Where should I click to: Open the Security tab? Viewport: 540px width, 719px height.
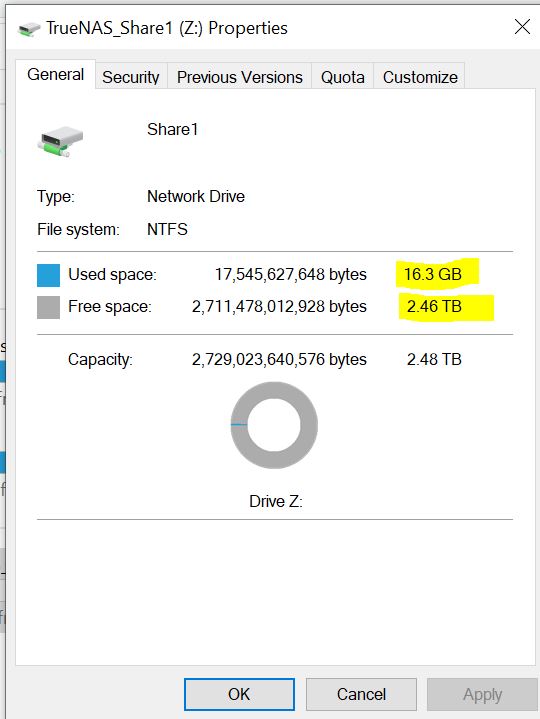(x=131, y=77)
